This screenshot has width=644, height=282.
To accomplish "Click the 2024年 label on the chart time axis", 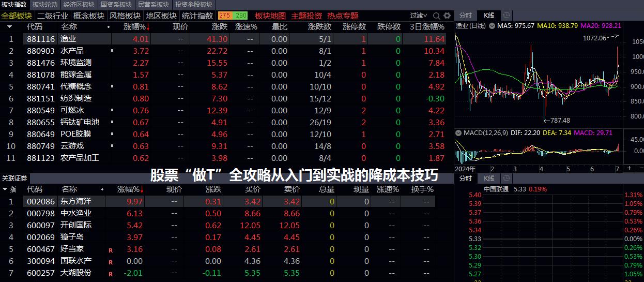I will [x=466, y=169].
